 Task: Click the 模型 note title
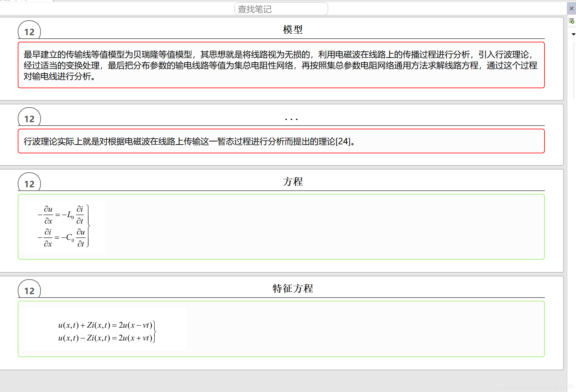click(293, 30)
